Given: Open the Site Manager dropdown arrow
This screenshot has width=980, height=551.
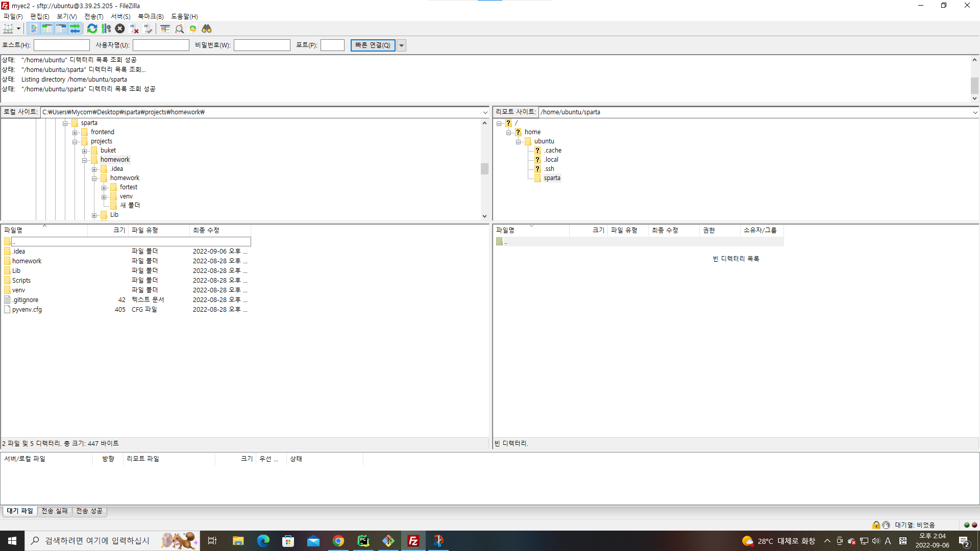Looking at the screenshot, I should 18,29.
